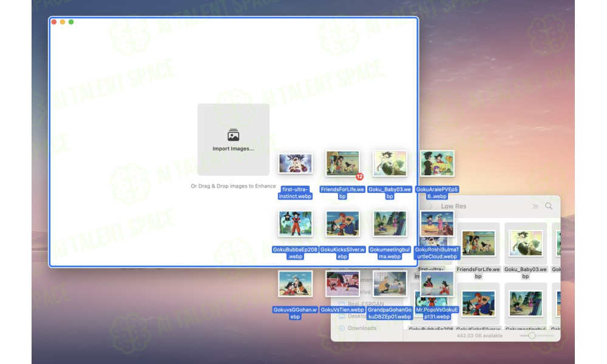
Task: Click the dragged GokuvsGGohan.webp thumbnail
Action: [296, 284]
